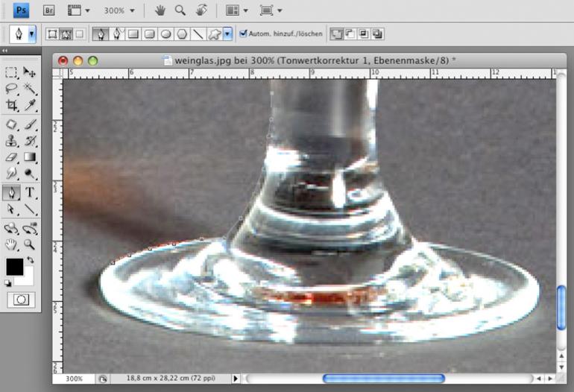Screen dimensions: 574x392
Task: Select the Pen tool in the toolbox
Action: click(11, 192)
